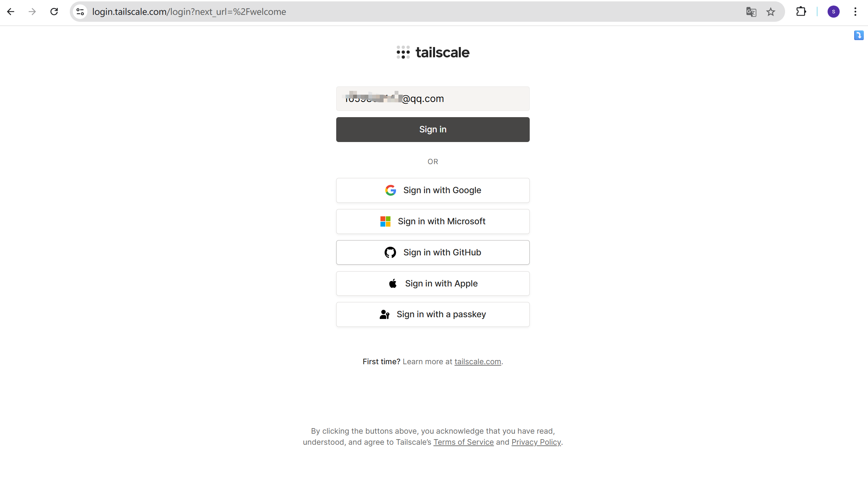868x490 pixels.
Task: Click the Apple logo icon
Action: pos(393,283)
